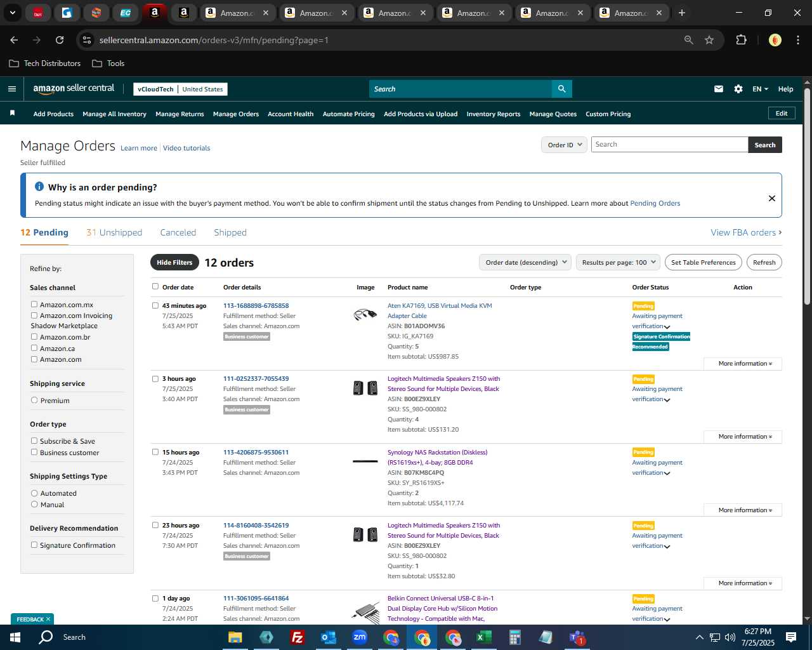Open Automate Pricing menu item
The image size is (812, 650).
348,114
